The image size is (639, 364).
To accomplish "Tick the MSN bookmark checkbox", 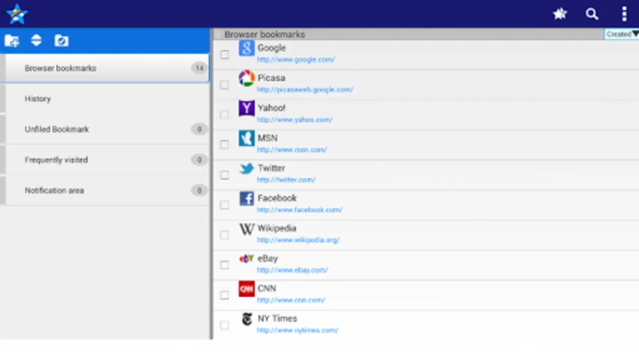I will (x=224, y=144).
